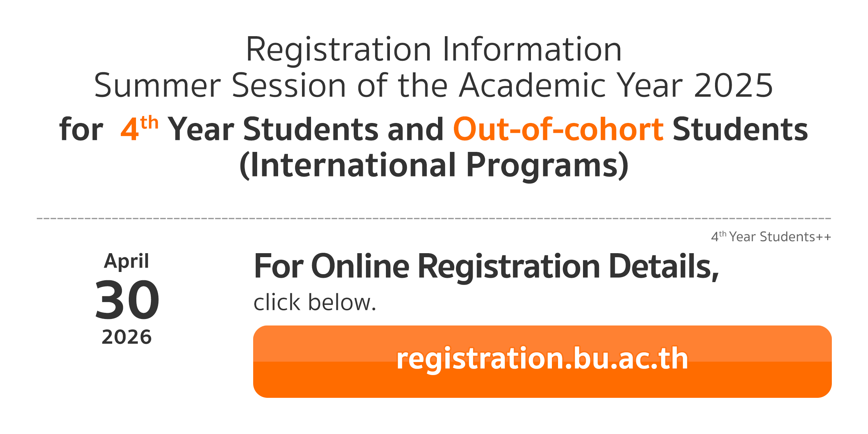
Task: Click "Students" after the Out-of-cohort text
Action: coord(740,129)
